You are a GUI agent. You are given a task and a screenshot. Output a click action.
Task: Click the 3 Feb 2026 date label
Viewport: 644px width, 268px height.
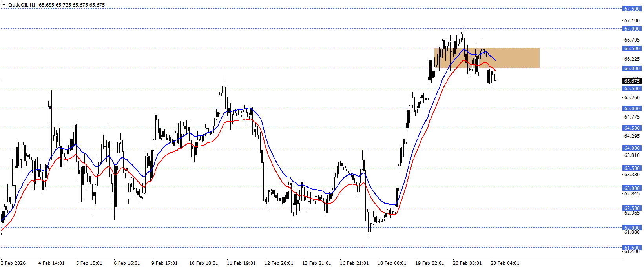click(x=13, y=263)
